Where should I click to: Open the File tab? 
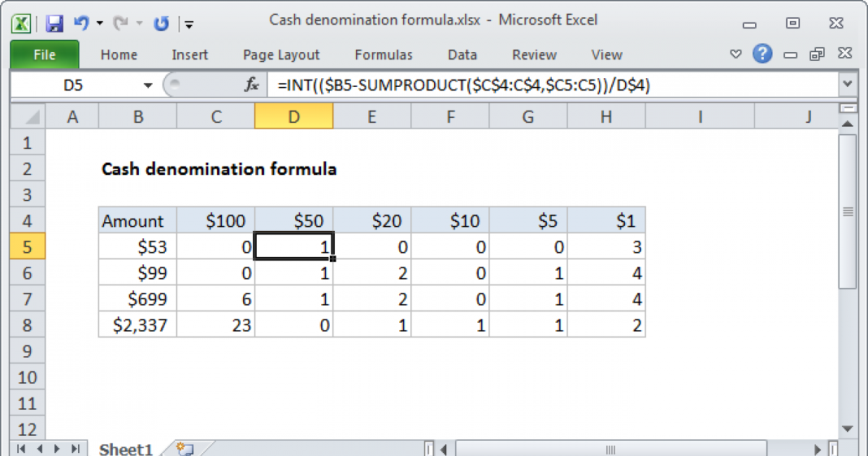[x=44, y=55]
